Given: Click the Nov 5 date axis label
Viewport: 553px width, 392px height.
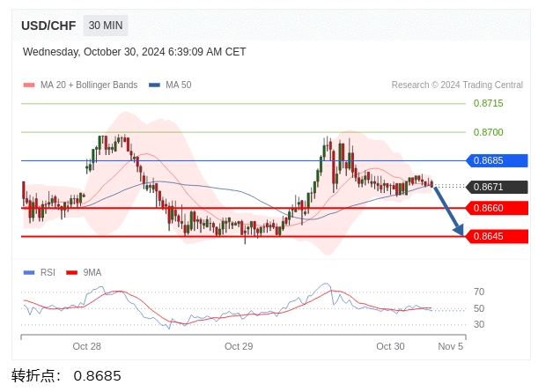Looking at the screenshot, I should pos(450,346).
